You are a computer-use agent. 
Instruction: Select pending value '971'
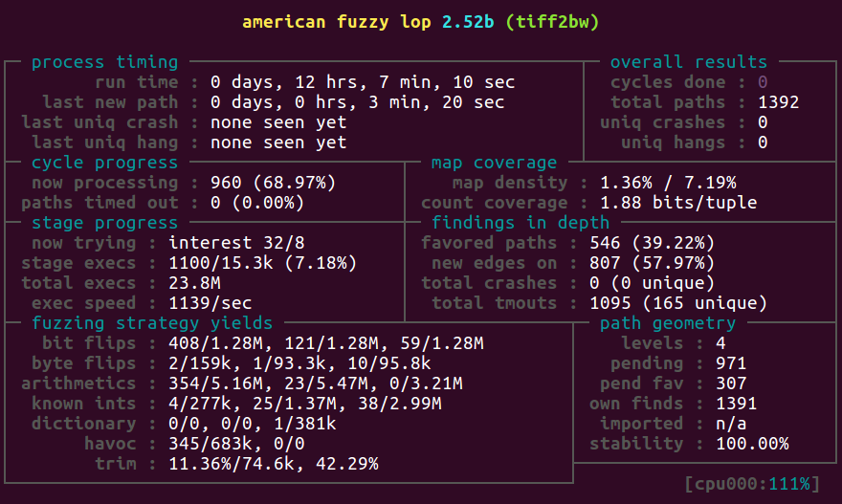[731, 363]
